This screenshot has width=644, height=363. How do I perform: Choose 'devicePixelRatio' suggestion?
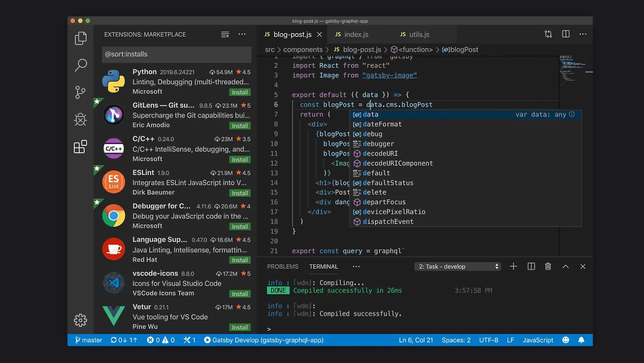465,212
